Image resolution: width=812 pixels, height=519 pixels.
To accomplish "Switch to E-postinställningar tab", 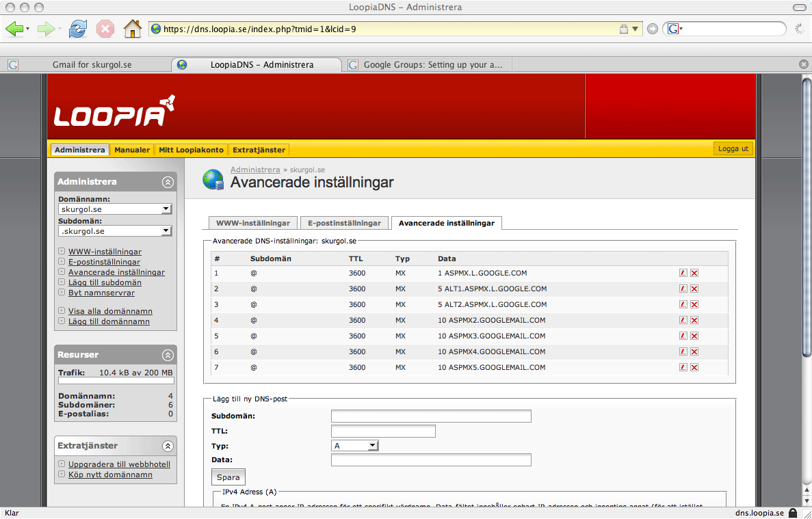I will 344,223.
